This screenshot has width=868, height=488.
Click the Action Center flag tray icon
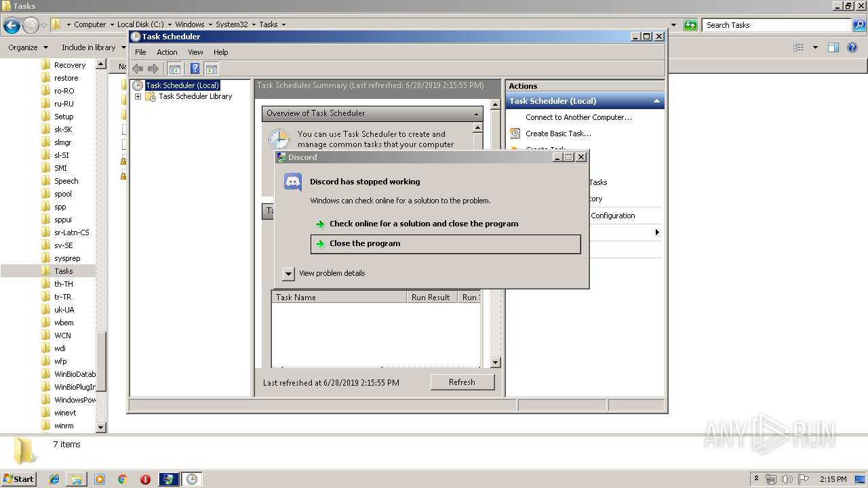click(x=804, y=479)
